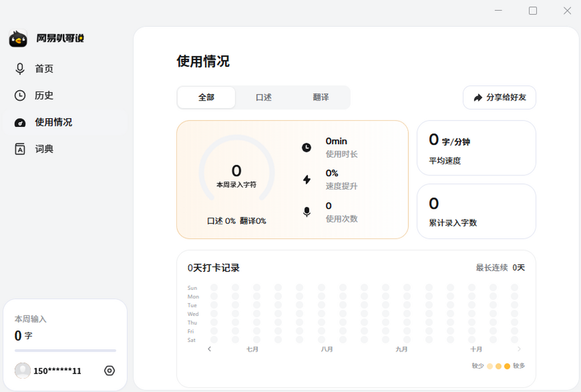This screenshot has height=392, width=581.
Task: Click the 0天打卡记录 heading
Action: click(214, 268)
